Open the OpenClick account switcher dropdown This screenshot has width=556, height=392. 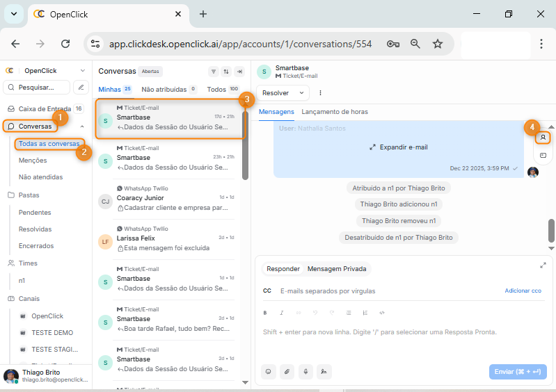(x=82, y=71)
